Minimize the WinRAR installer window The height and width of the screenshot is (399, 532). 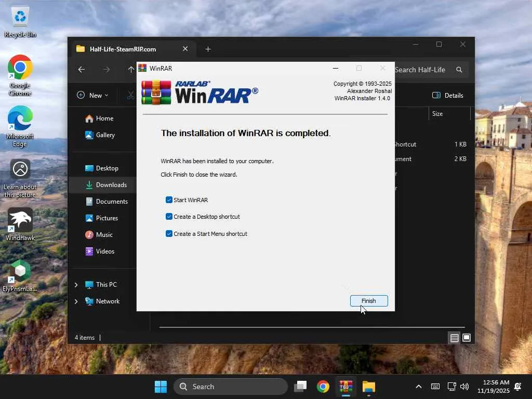(336, 68)
